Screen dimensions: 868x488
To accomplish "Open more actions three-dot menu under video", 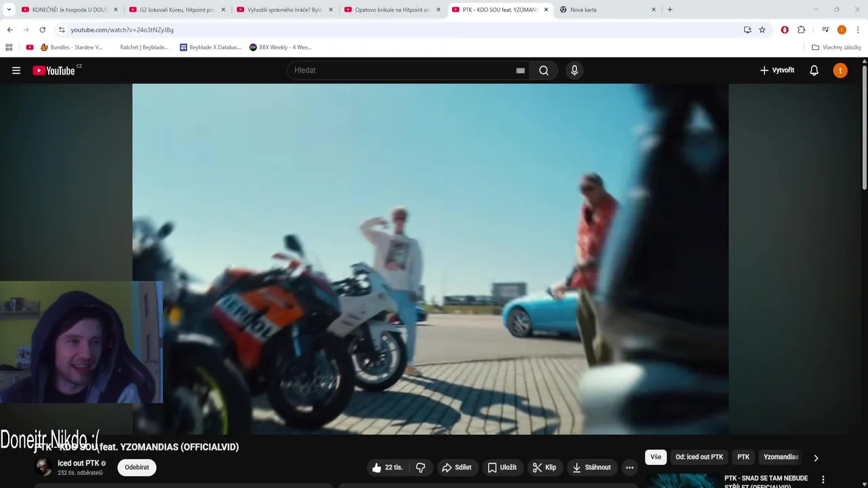I will (x=629, y=468).
